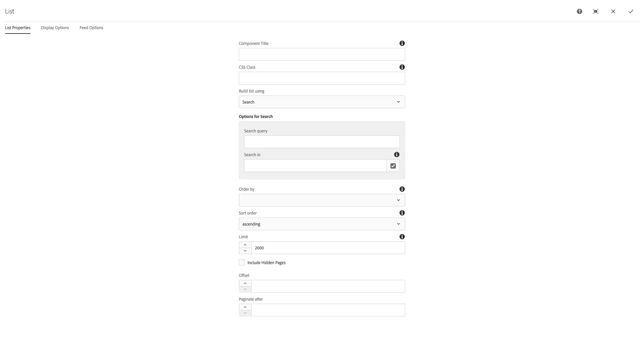
Task: Switch to the Display Options tab
Action: coord(55,28)
